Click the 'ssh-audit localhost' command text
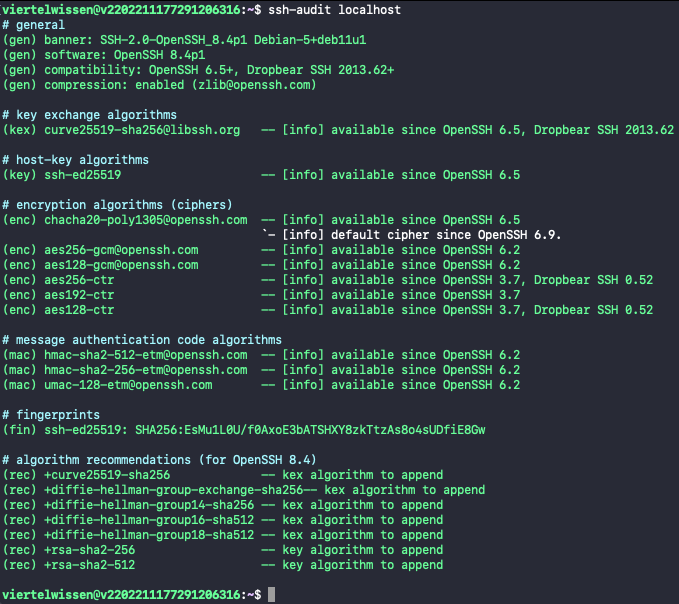Screen dimensions: 679x604 click(x=334, y=10)
